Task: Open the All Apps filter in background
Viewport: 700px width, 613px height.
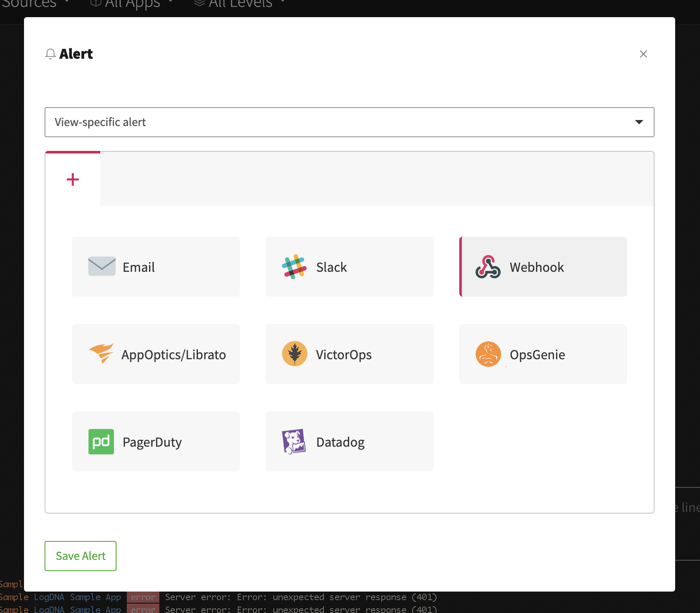Action: click(132, 4)
